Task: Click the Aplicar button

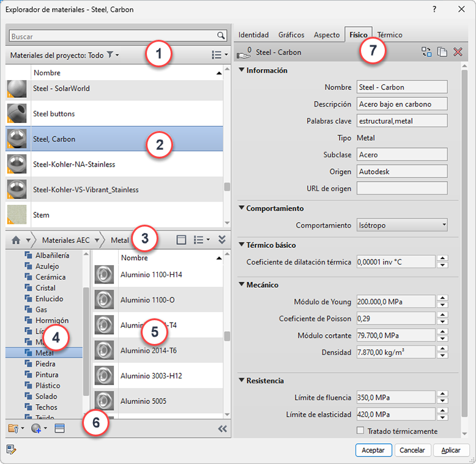Action: click(x=451, y=450)
